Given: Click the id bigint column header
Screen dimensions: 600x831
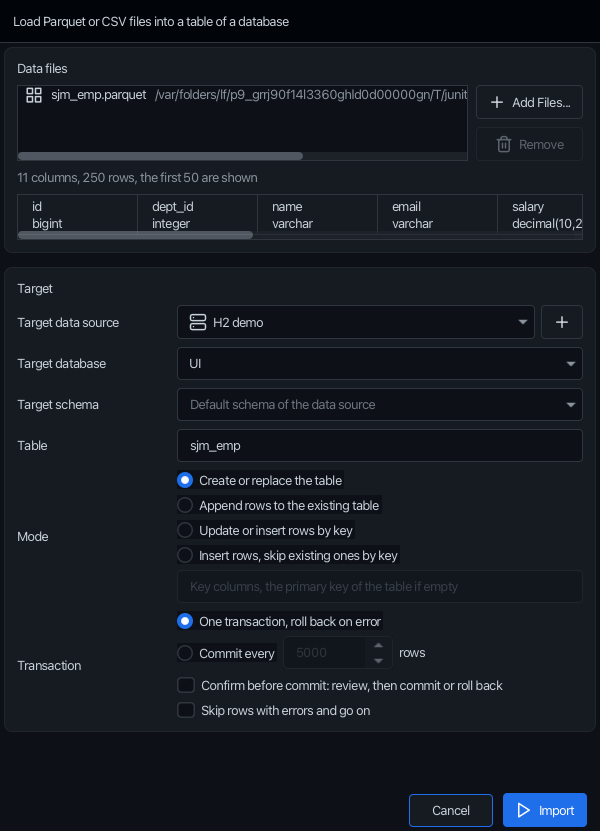Looking at the screenshot, I should click(77, 215).
